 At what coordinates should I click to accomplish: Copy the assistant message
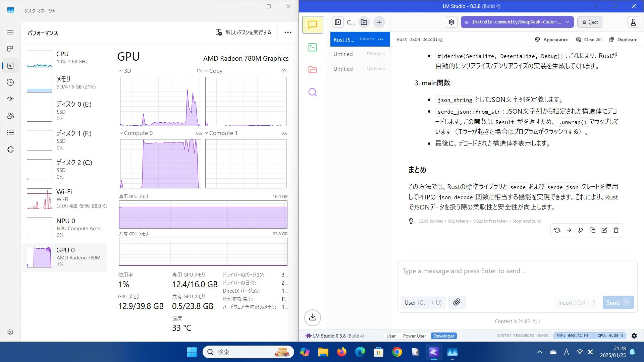tap(593, 230)
